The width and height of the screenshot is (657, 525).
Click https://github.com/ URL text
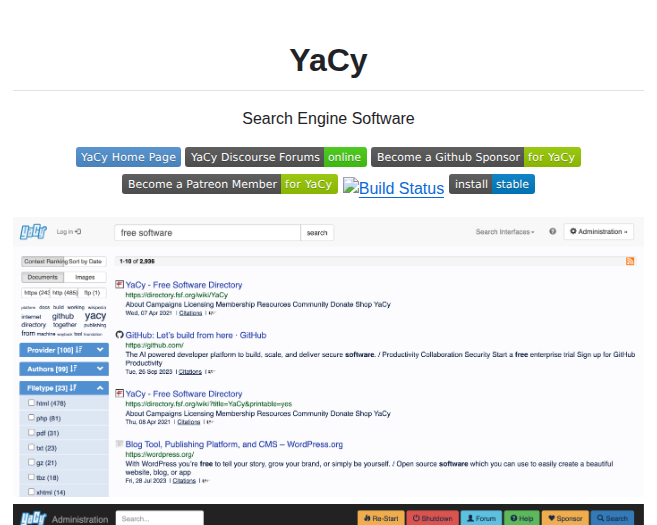click(x=155, y=345)
